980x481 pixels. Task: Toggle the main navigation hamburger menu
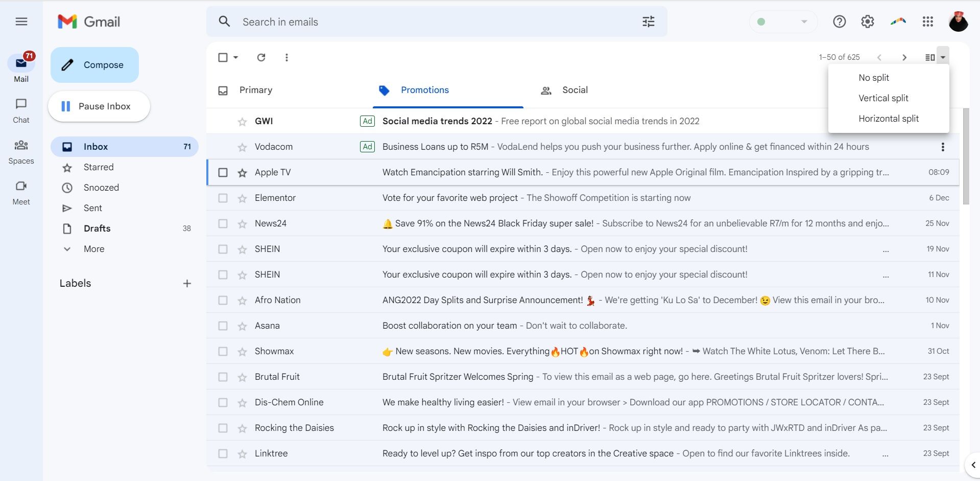21,21
